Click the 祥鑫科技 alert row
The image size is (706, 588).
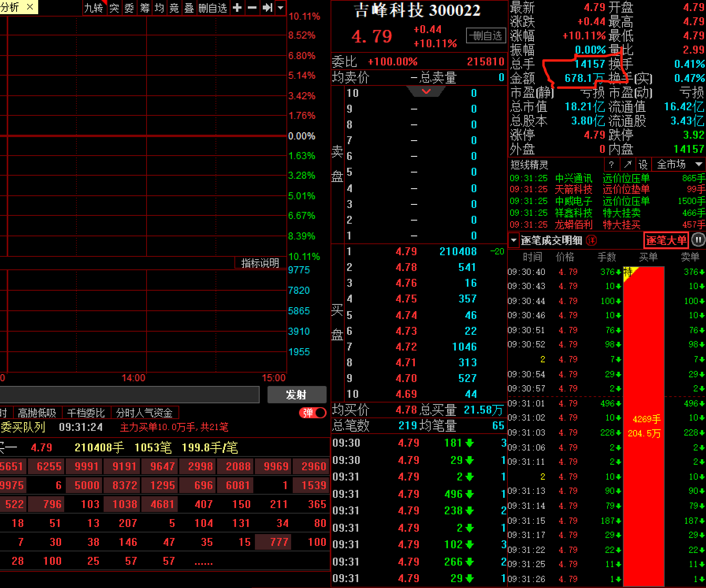click(x=607, y=213)
